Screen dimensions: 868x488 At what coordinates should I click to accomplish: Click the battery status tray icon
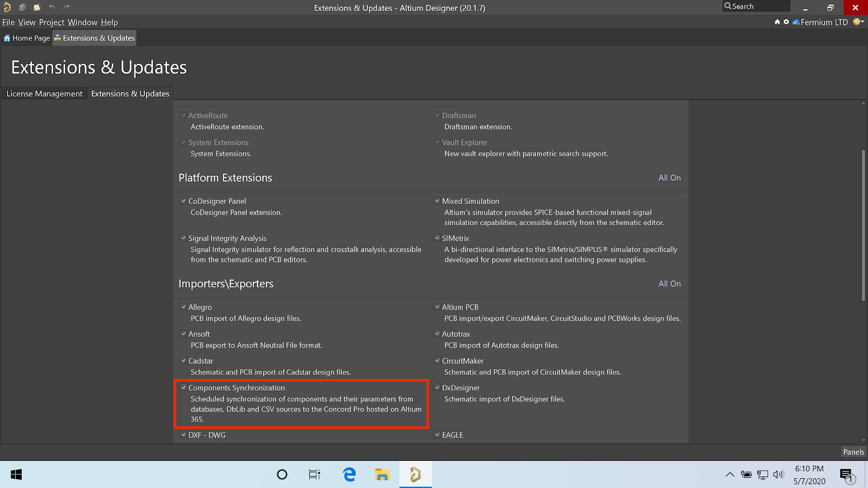[746, 474]
